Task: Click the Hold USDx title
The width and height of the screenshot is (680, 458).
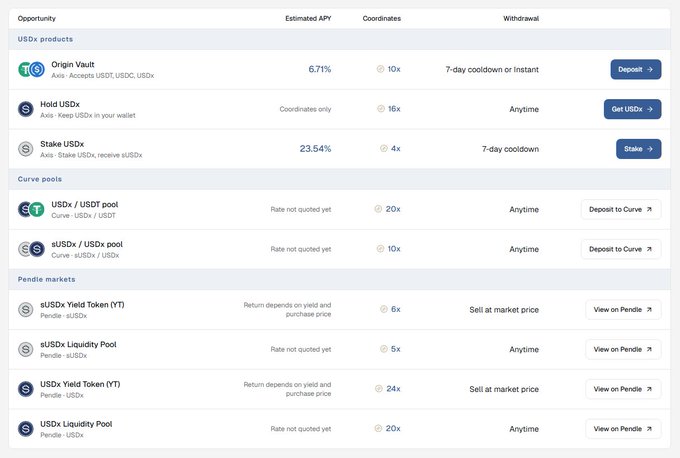Action: (x=60, y=105)
